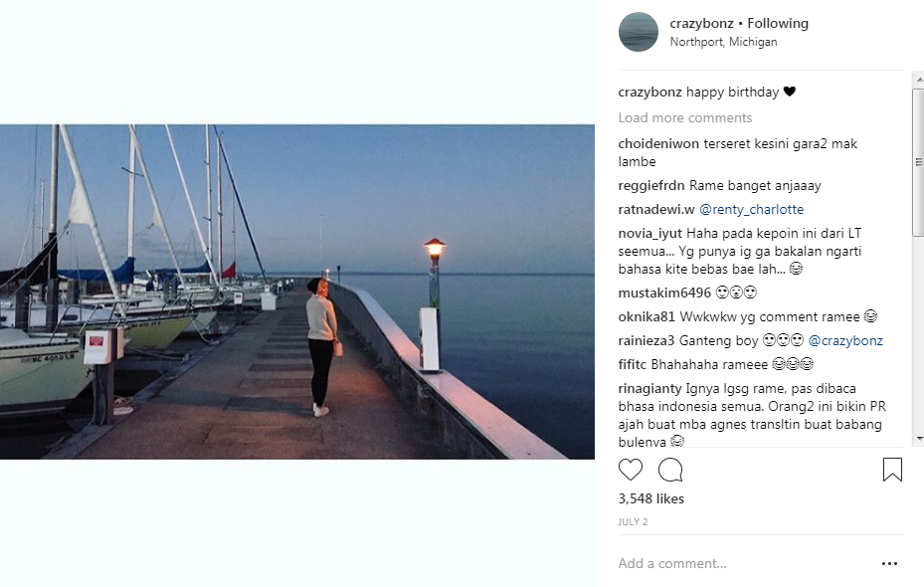This screenshot has width=924, height=587.
Task: View the list of 3,548 likes
Action: tap(649, 498)
